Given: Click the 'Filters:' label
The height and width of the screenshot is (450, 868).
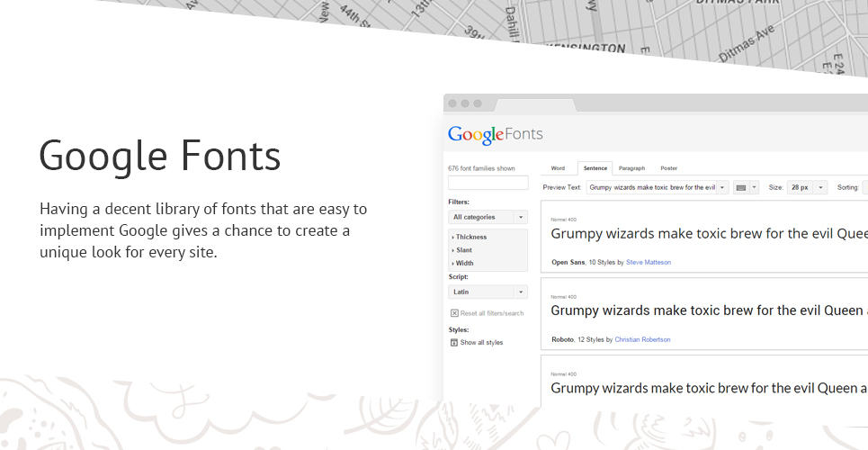Looking at the screenshot, I should (x=459, y=202).
